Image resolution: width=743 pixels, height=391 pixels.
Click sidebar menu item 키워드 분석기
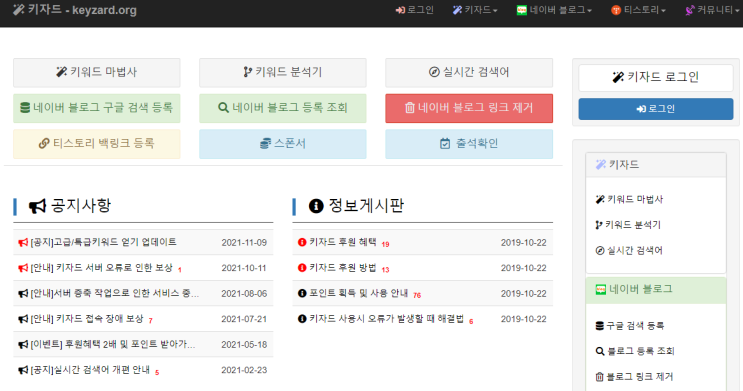(x=628, y=225)
